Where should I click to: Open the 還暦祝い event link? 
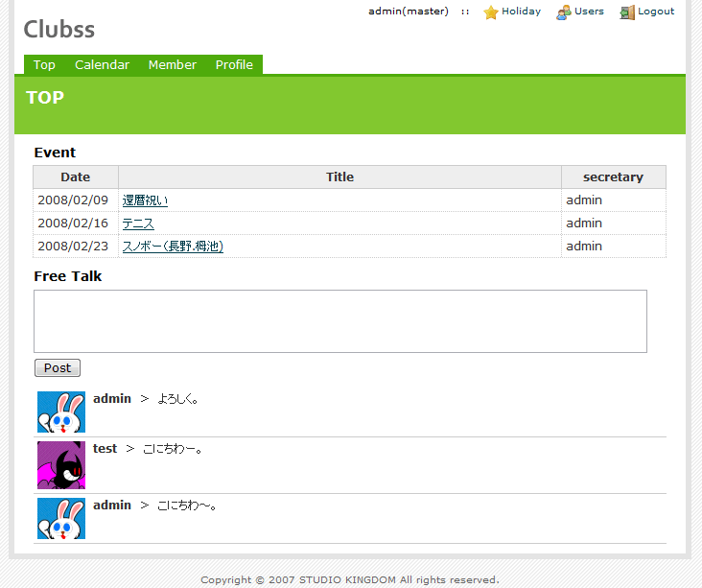click(145, 200)
